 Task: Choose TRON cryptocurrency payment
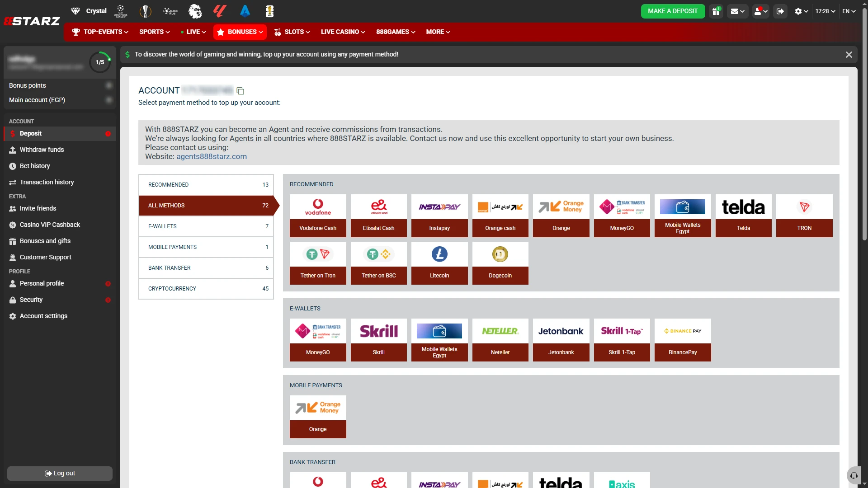[x=804, y=216]
